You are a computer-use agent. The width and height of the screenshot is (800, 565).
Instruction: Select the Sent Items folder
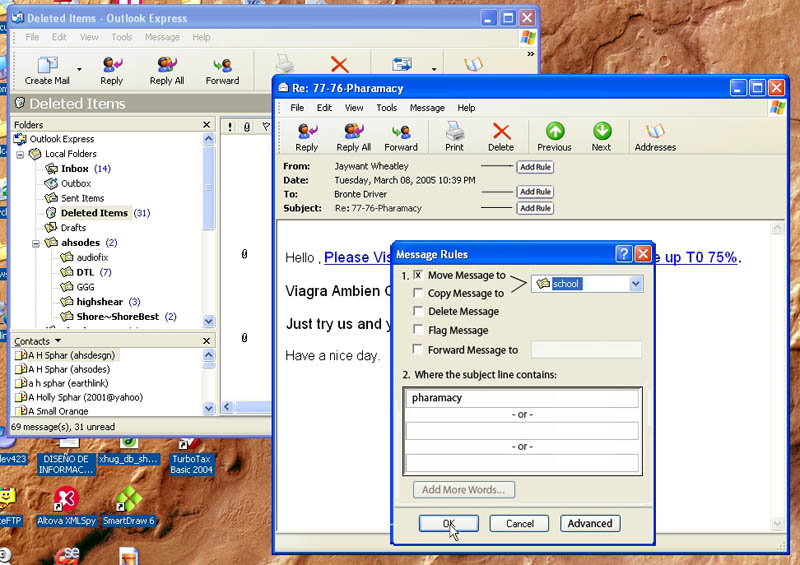pos(82,198)
